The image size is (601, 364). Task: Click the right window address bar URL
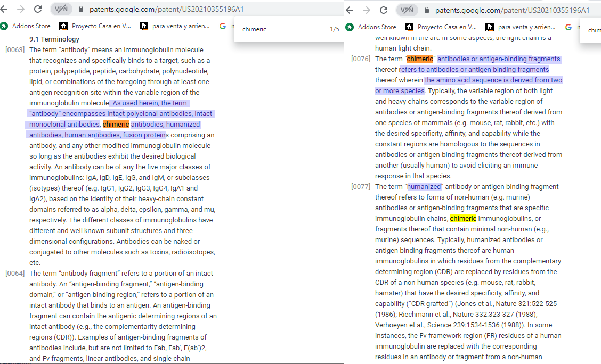(x=512, y=10)
